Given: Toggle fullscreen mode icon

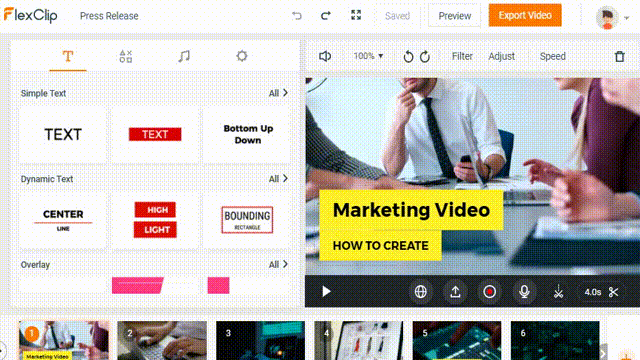Looking at the screenshot, I should [x=356, y=15].
